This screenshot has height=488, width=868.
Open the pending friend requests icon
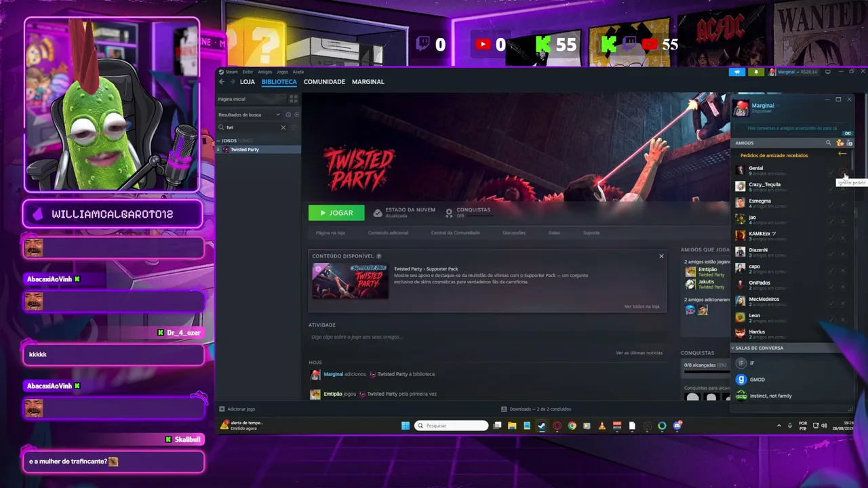(x=840, y=143)
